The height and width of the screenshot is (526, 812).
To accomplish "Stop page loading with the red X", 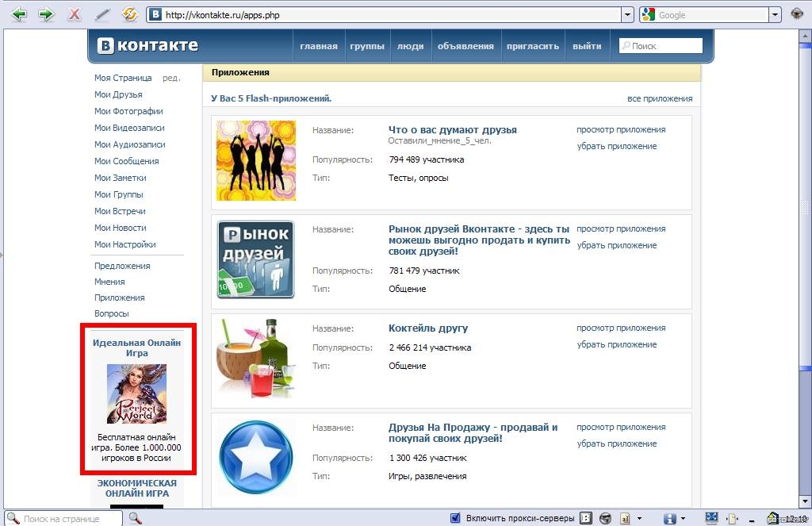I will 75,14.
